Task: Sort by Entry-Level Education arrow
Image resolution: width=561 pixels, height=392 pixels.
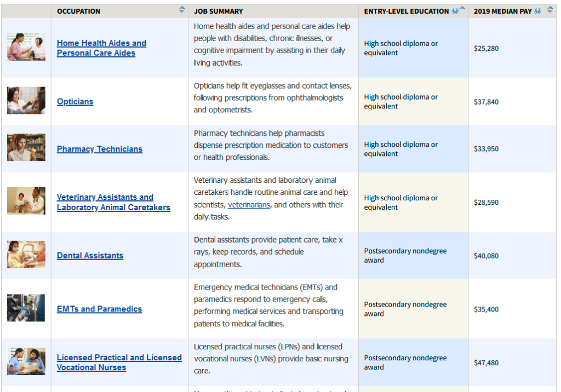Action: pyautogui.click(x=462, y=8)
